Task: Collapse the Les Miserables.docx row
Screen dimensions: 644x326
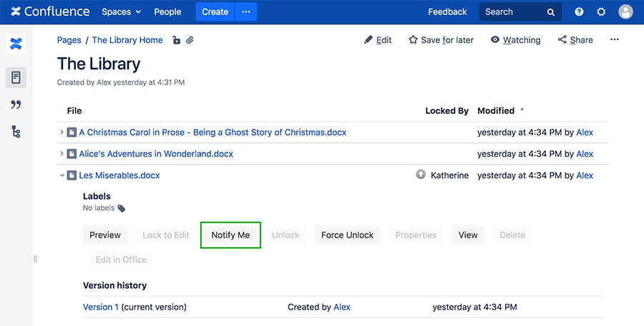Action: click(x=62, y=175)
